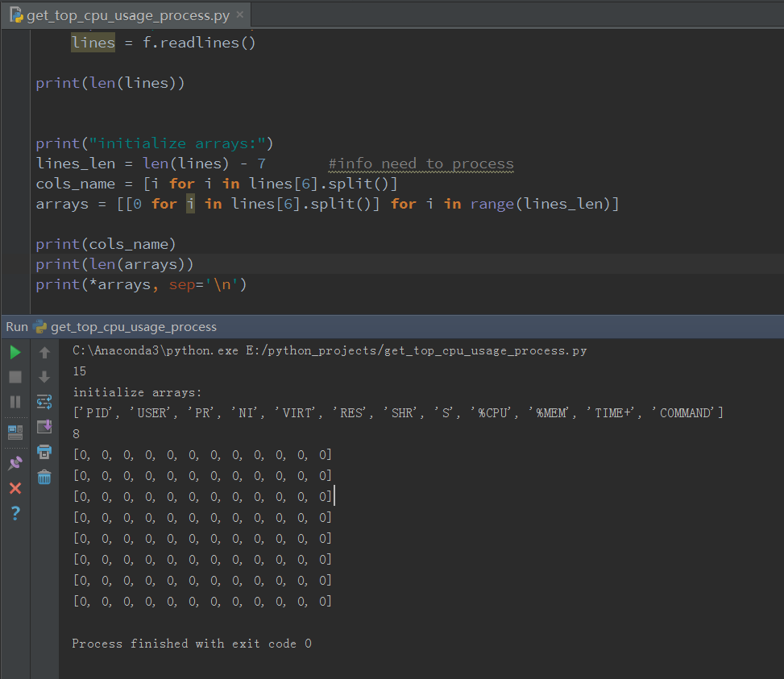
Task: Click the column names list starting with 'PID'
Action: [398, 412]
